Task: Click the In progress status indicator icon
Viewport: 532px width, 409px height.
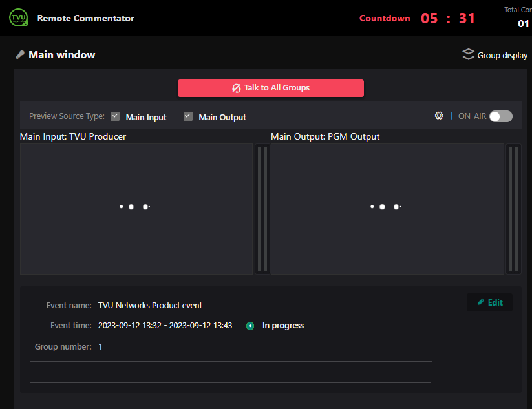Action: pos(250,326)
